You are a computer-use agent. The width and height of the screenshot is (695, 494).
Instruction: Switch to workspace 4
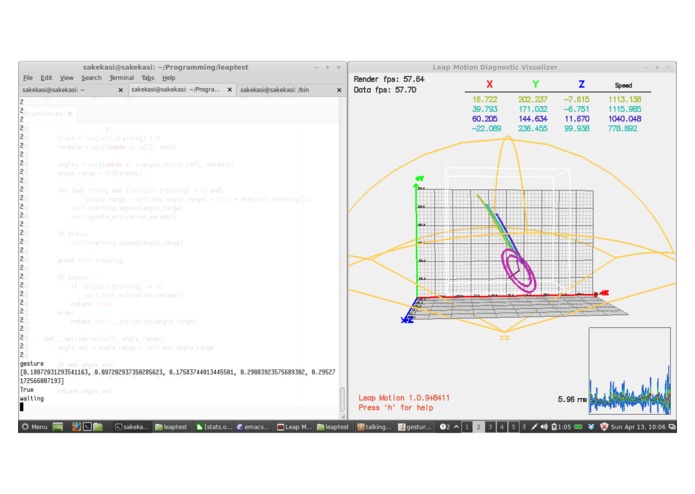tap(502, 427)
